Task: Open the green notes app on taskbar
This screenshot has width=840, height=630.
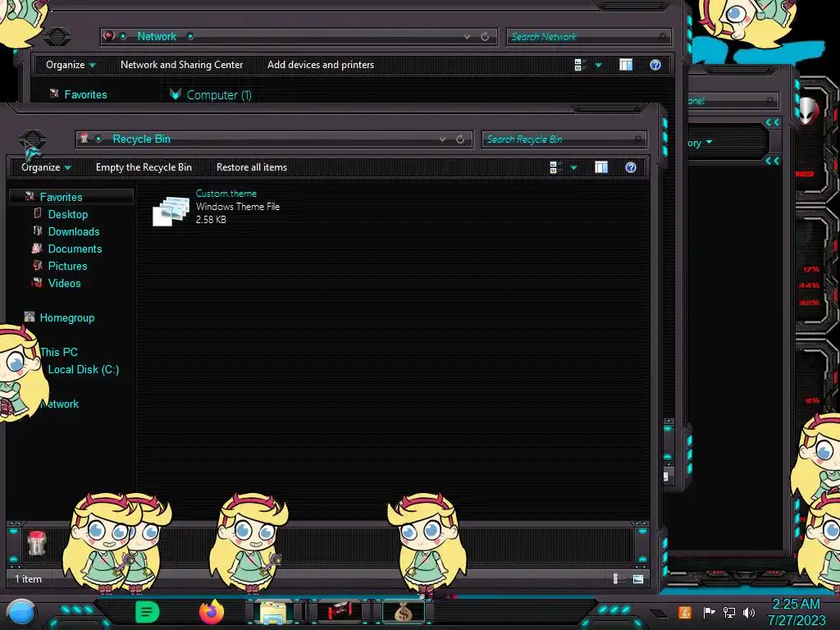Action: click(148, 612)
